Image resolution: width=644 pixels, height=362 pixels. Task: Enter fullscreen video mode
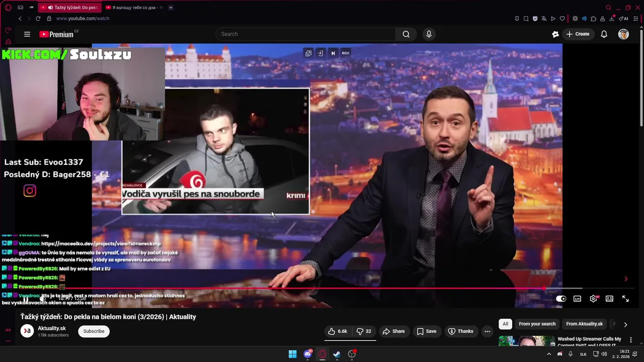point(625,299)
